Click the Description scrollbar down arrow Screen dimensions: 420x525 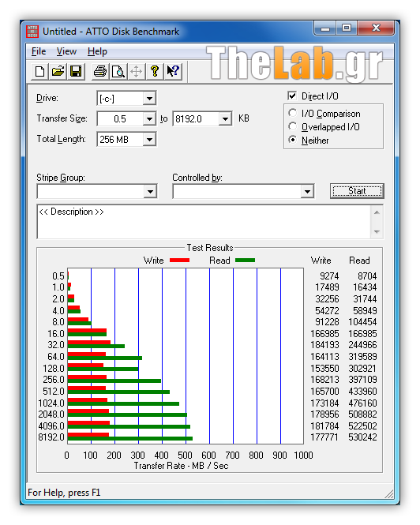click(x=377, y=231)
